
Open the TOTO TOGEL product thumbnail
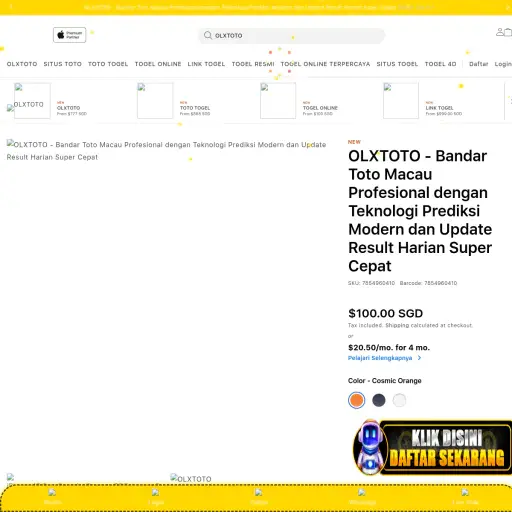coord(155,101)
